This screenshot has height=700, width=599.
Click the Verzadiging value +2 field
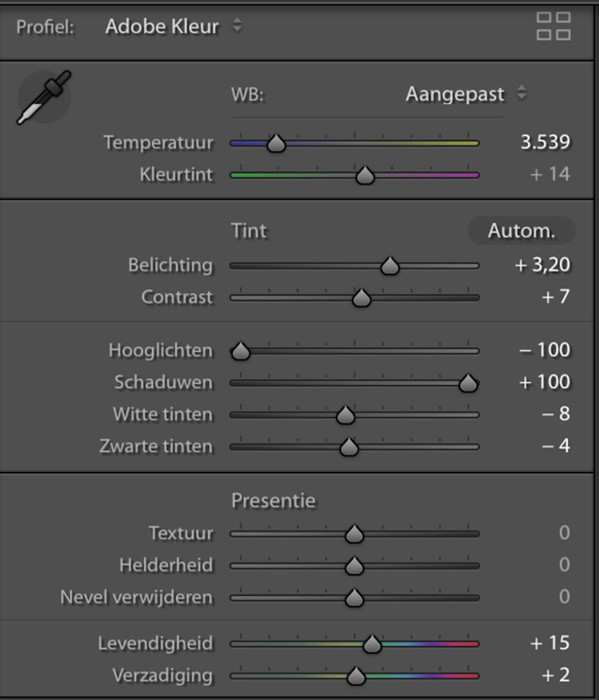(x=556, y=675)
